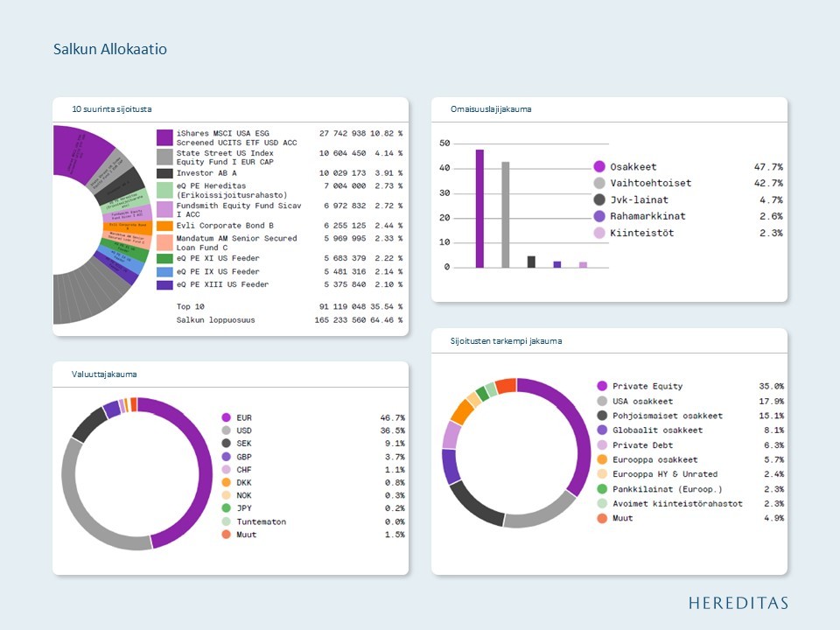Click the Mandatum AM Senior Secured swatch
Viewport: 840px width, 630px height.
click(x=164, y=242)
